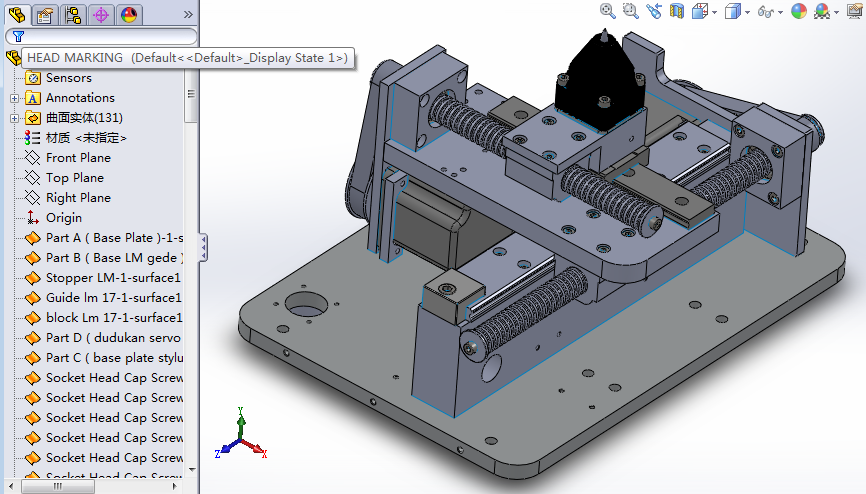Viewport: 866px width, 494px height.
Task: Open the FeatureManager design tree tab
Action: [x=17, y=14]
